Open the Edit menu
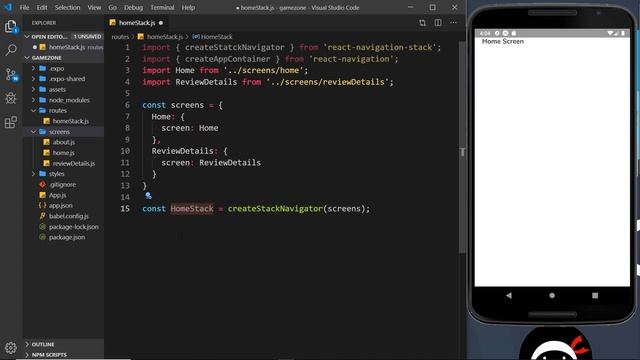Viewport: 640px width, 360px height. (42, 7)
